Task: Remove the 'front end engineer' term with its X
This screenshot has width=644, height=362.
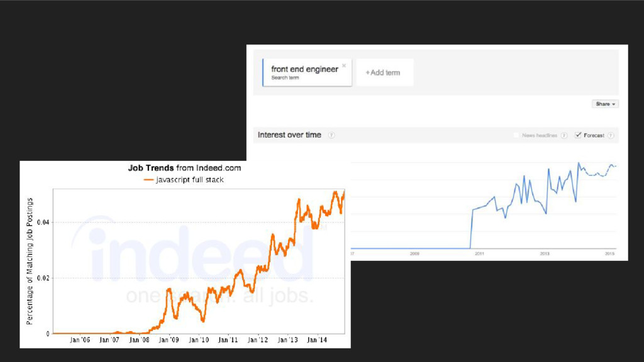Action: (344, 65)
